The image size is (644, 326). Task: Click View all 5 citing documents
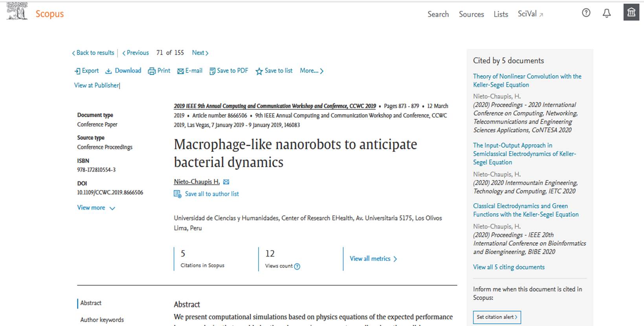(508, 267)
